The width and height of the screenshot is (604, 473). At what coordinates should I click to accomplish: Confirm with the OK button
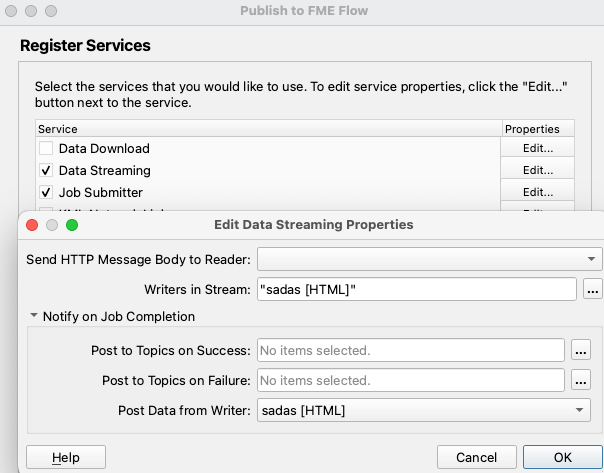tap(562, 457)
